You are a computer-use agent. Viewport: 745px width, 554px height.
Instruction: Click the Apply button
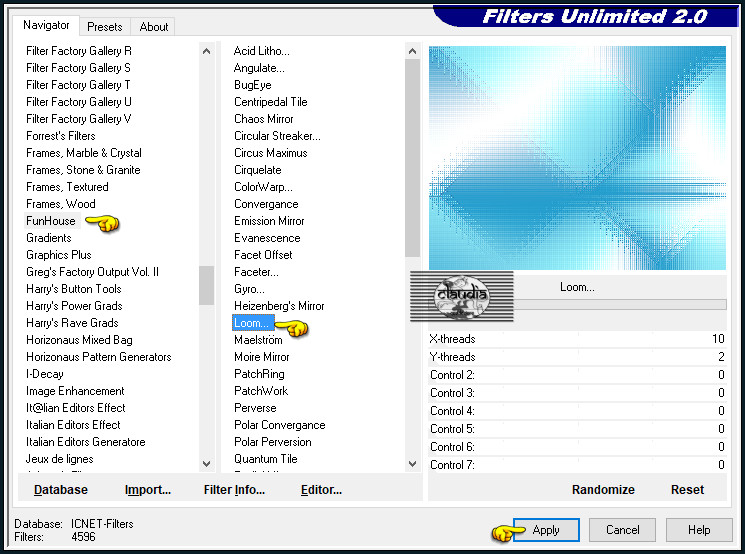546,530
